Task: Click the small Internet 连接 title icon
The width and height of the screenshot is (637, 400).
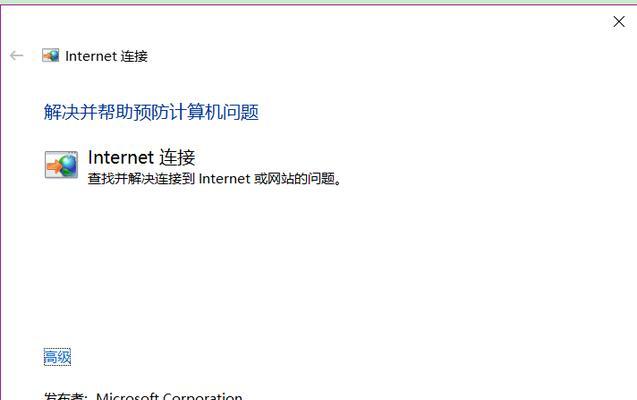Action: point(50,55)
